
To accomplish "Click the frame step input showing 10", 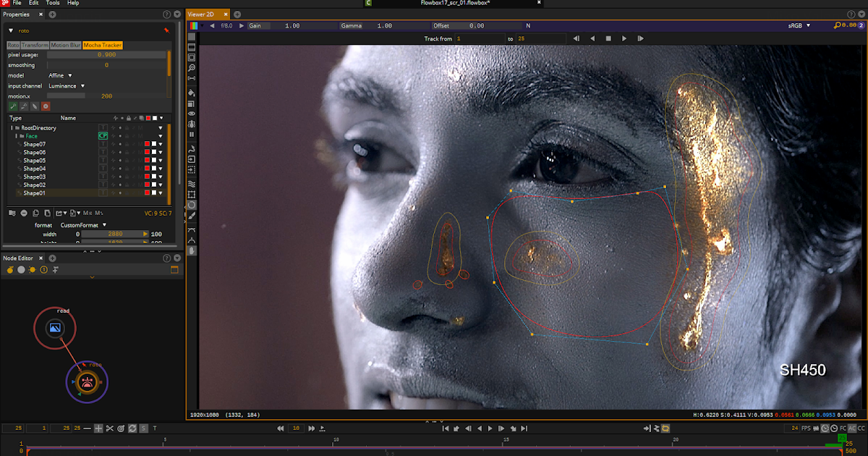I will coord(296,428).
